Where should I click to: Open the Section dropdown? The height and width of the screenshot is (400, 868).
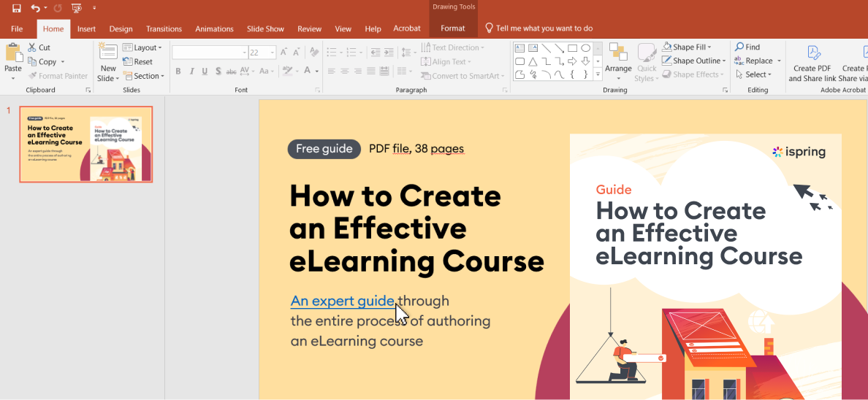click(x=144, y=76)
